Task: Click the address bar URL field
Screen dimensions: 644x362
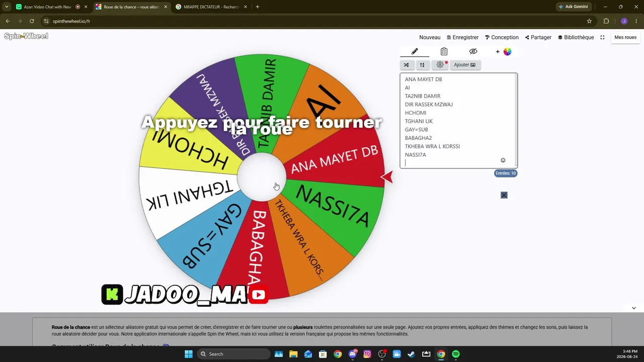Action: click(x=312, y=21)
